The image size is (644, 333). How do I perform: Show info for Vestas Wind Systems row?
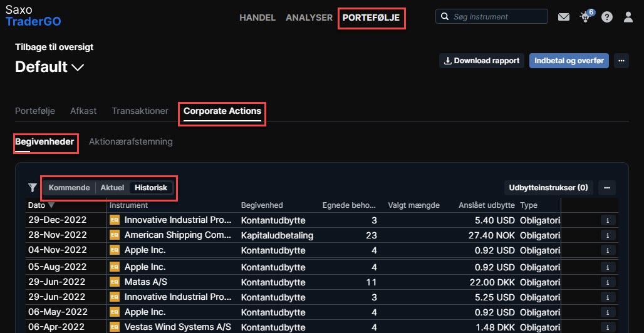pyautogui.click(x=608, y=327)
